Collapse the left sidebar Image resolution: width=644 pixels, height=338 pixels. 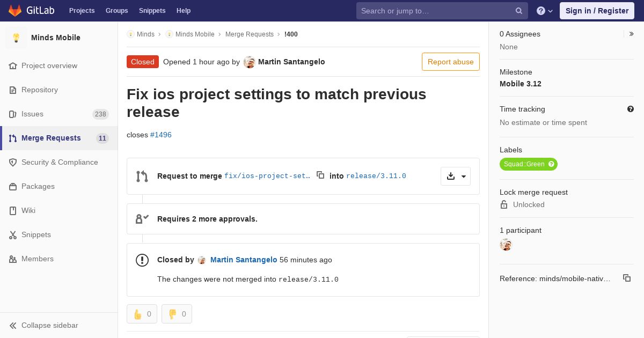pyautogui.click(x=44, y=325)
